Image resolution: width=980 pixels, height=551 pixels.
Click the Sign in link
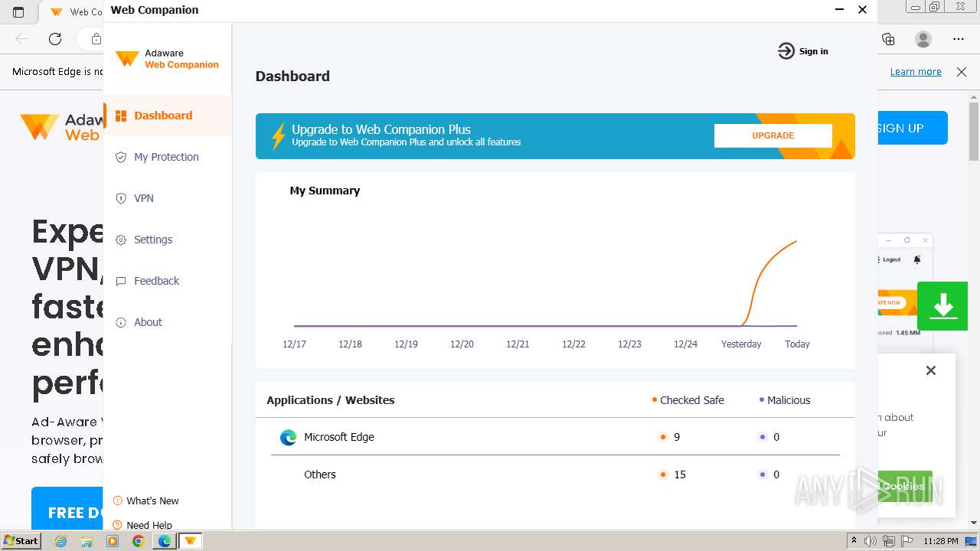[813, 51]
